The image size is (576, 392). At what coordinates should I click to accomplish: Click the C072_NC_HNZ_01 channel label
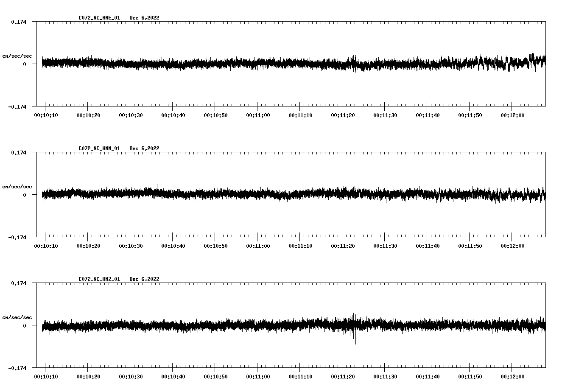point(98,279)
